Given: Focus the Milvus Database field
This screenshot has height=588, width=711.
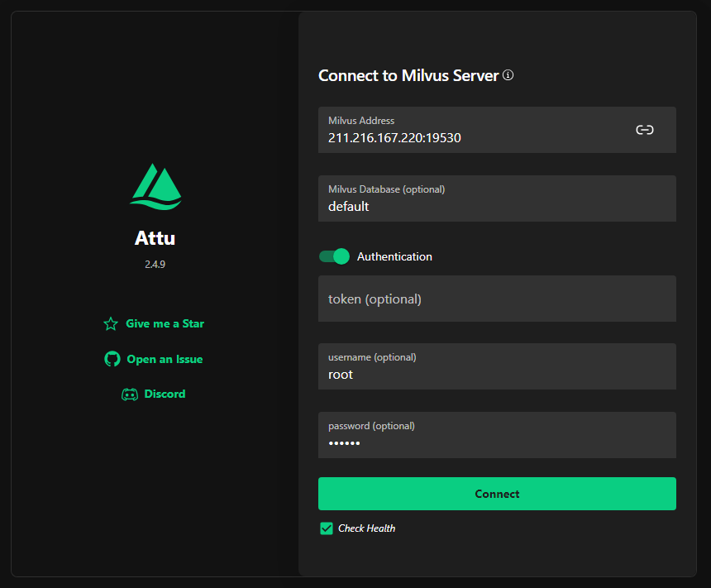Looking at the screenshot, I should click(x=497, y=198).
